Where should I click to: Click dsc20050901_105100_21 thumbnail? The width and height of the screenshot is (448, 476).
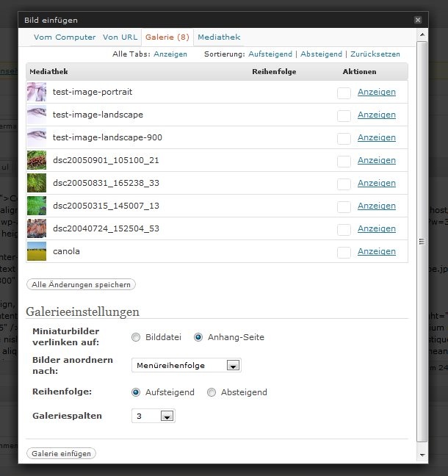37,160
